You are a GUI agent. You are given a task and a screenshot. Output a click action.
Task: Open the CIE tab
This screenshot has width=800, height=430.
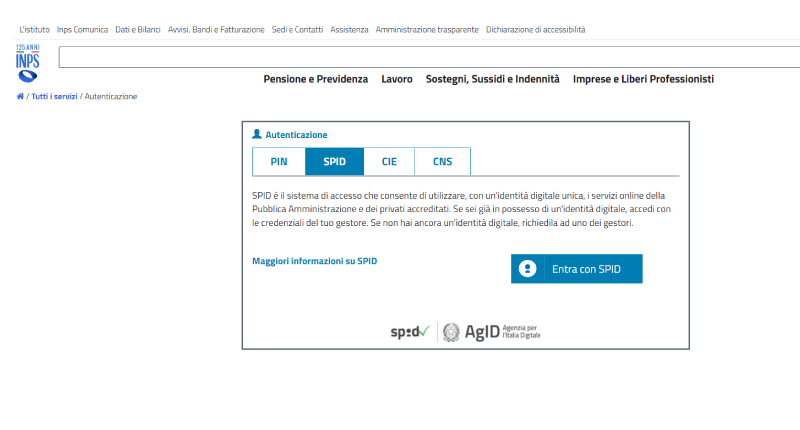389,162
